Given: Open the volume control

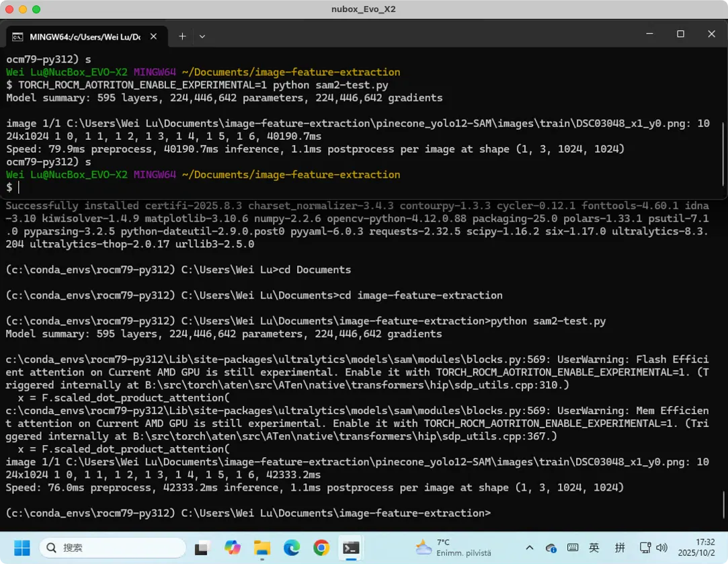Looking at the screenshot, I should tap(661, 548).
